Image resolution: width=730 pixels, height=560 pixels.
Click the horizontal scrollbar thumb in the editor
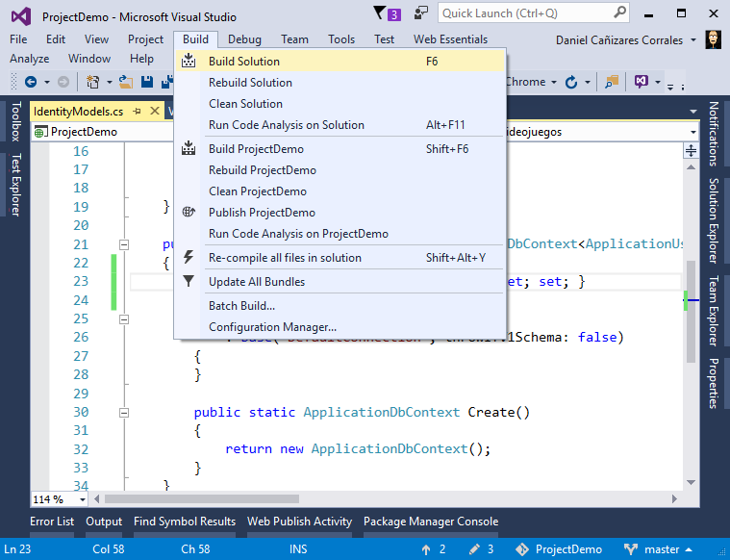click(202, 499)
